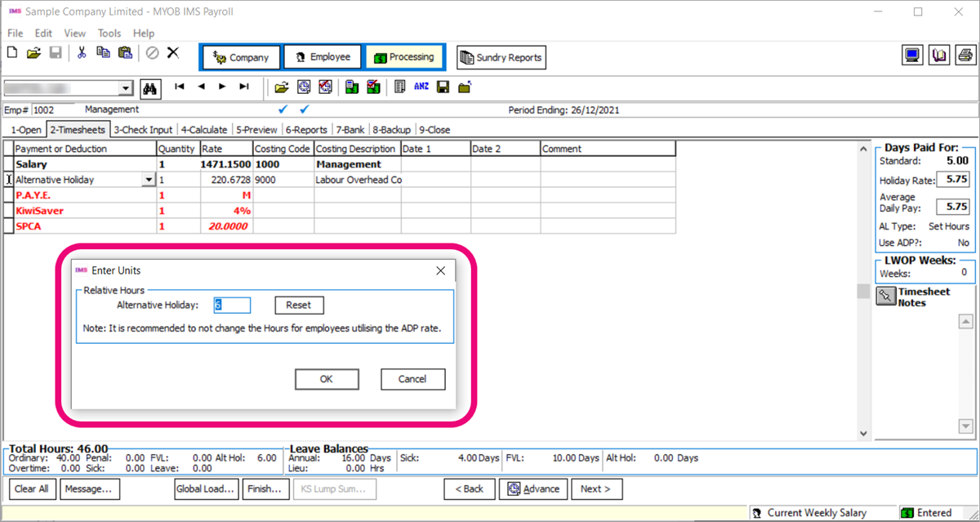
Task: Open the View menu
Action: [74, 33]
